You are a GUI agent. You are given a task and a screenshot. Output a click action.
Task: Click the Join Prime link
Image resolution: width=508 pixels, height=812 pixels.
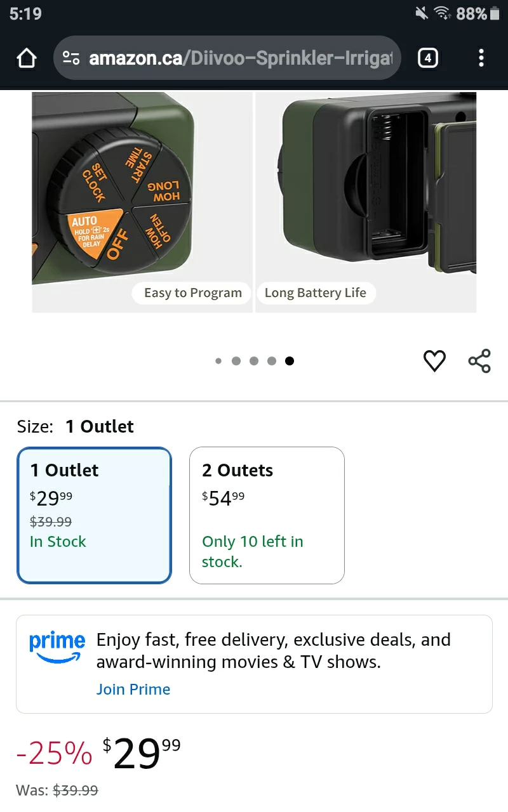pyautogui.click(x=133, y=690)
